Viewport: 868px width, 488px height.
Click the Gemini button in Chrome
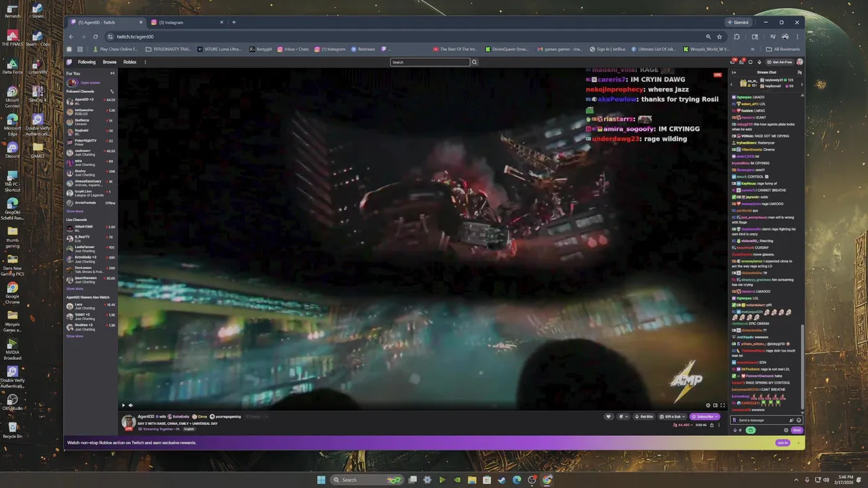[x=738, y=22]
